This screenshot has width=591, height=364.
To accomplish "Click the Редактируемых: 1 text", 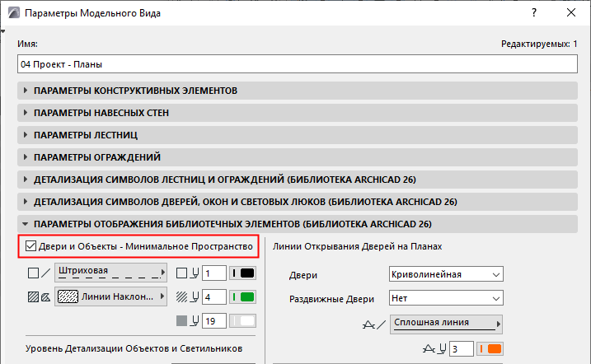I will (x=539, y=44).
